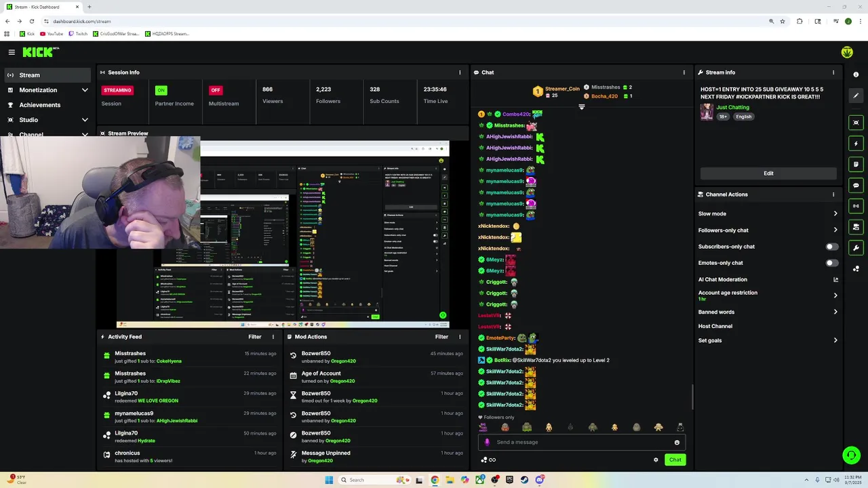Click the three-dots bubbles icon in right sidebar
868x488 pixels.
coord(856,269)
